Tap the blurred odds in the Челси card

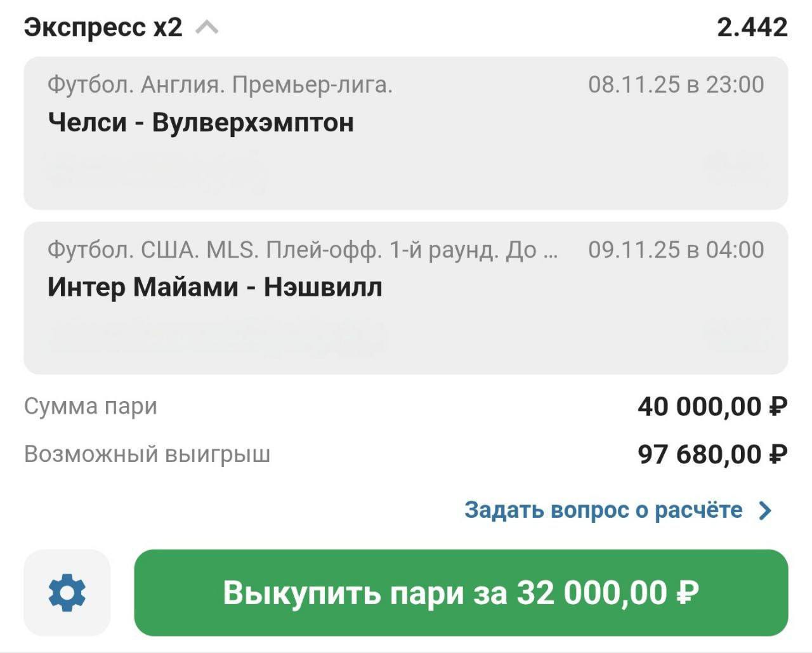pyautogui.click(x=735, y=169)
